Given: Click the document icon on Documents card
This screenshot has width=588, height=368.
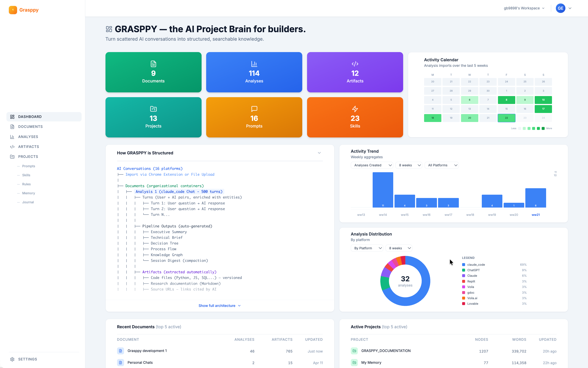Looking at the screenshot, I should point(153,64).
